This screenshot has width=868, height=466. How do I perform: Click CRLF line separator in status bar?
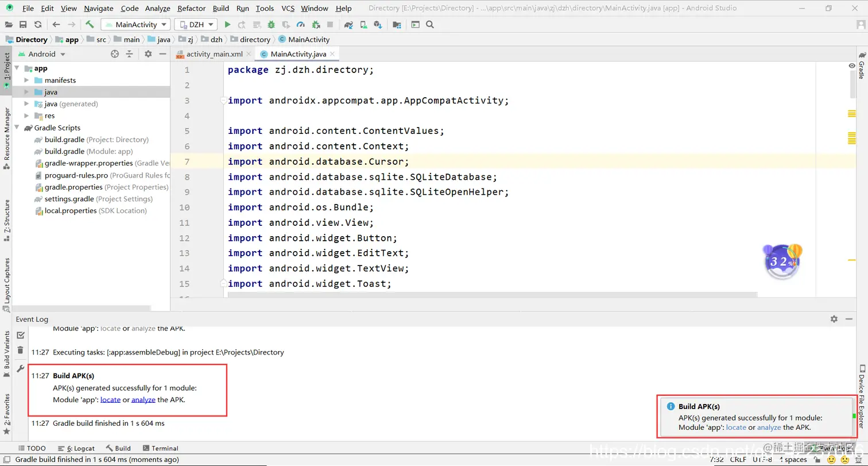click(738, 460)
